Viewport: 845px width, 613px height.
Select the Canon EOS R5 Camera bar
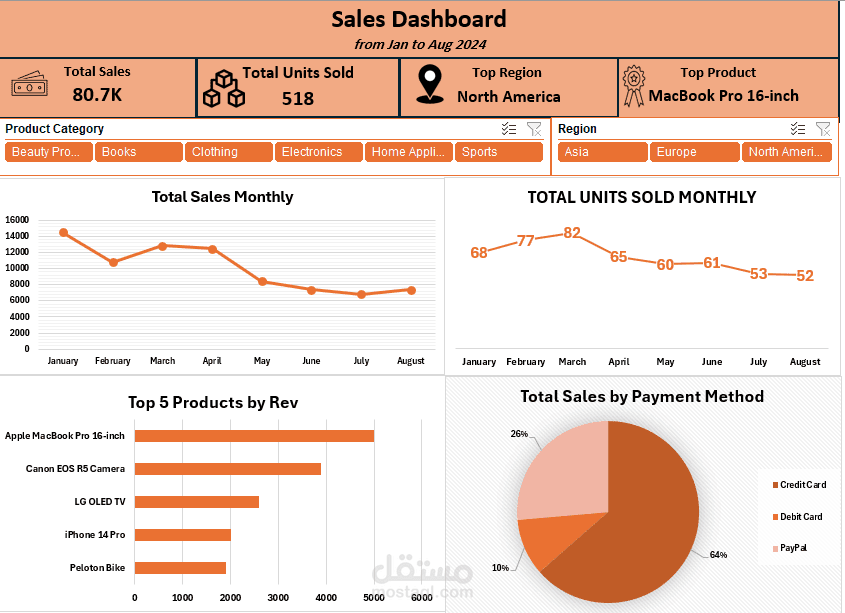coord(228,469)
